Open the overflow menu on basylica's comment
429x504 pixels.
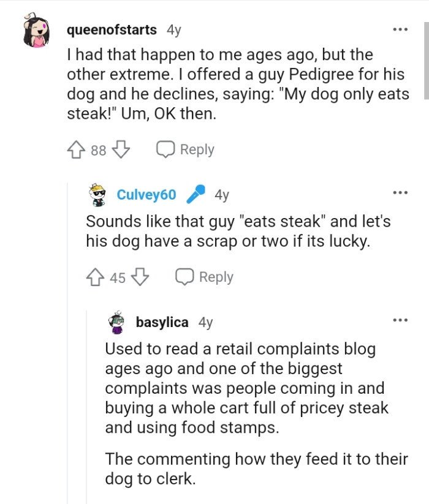(x=400, y=320)
